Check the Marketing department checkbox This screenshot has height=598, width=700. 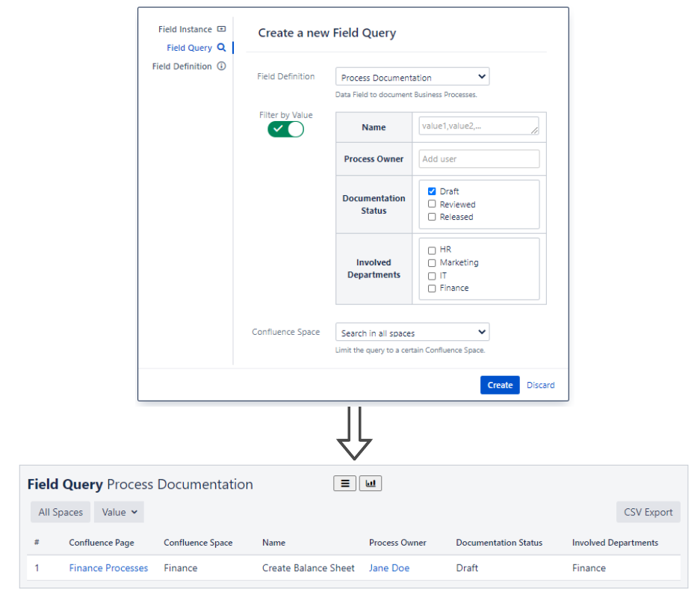point(432,263)
